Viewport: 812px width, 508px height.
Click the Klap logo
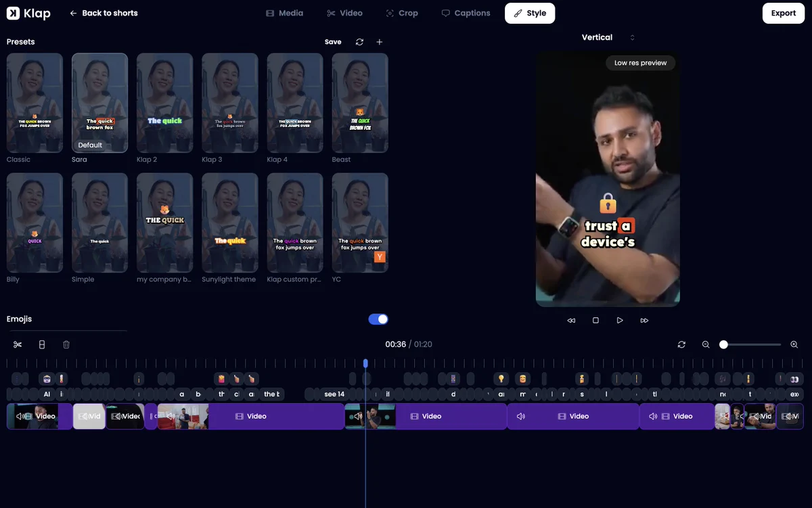coord(28,13)
